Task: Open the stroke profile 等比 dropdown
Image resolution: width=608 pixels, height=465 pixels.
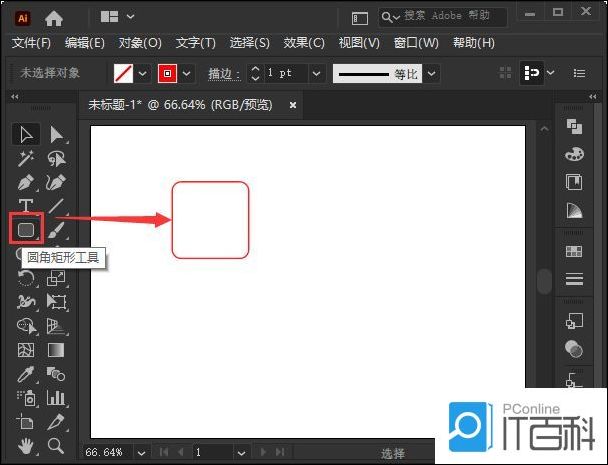Action: tap(432, 73)
